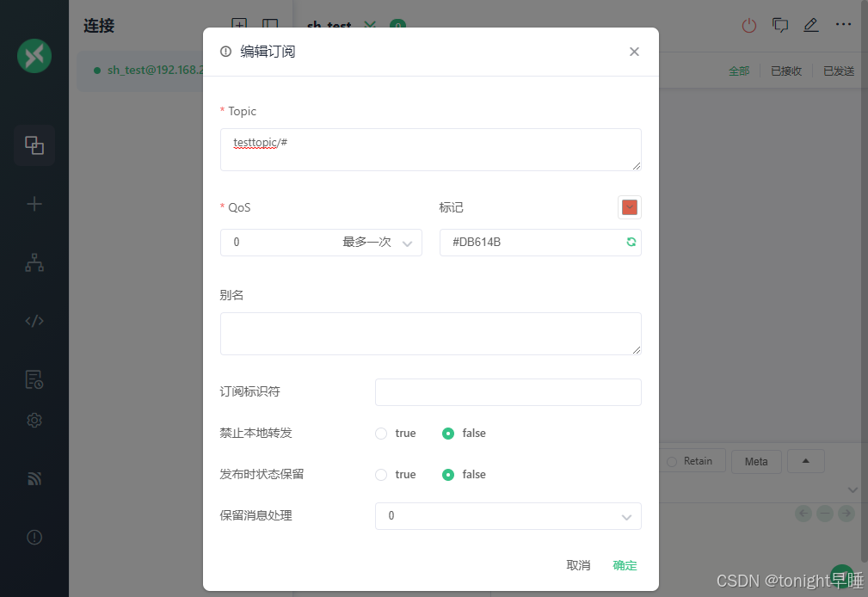This screenshot has height=597, width=868.
Task: Switch to the 已接收 messages tab
Action: [785, 70]
